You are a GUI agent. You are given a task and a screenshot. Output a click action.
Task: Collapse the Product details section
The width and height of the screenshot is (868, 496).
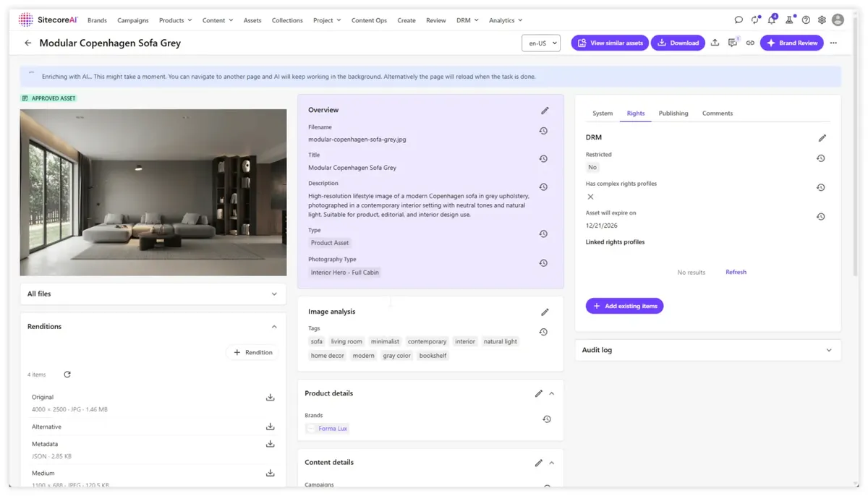pos(552,394)
